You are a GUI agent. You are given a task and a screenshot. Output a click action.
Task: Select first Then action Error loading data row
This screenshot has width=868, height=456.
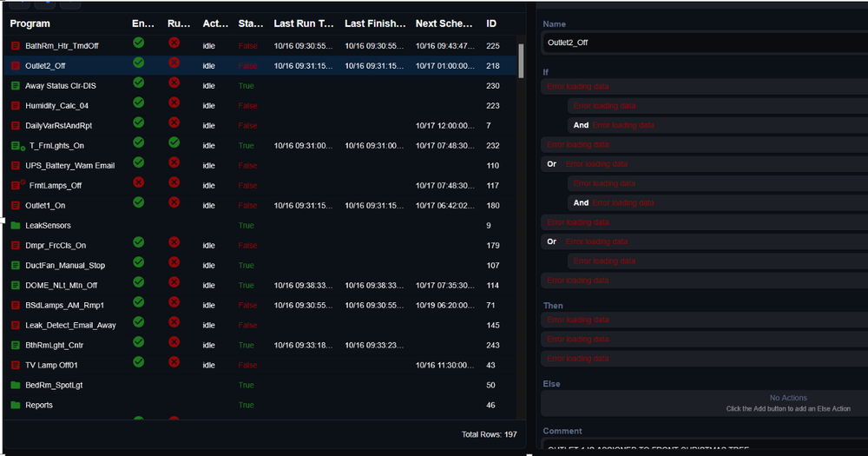(704, 320)
